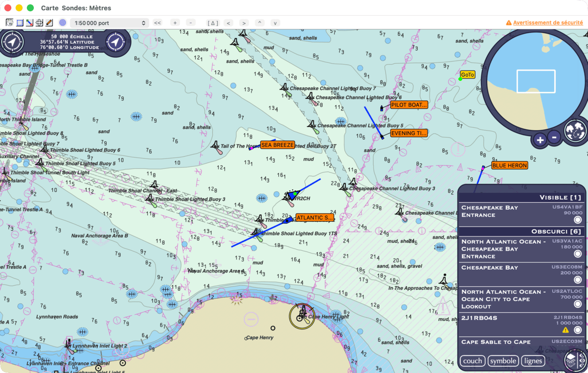Image resolution: width=588 pixels, height=373 pixels.
Task: Pan chart left with '<' button
Action: 228,23
